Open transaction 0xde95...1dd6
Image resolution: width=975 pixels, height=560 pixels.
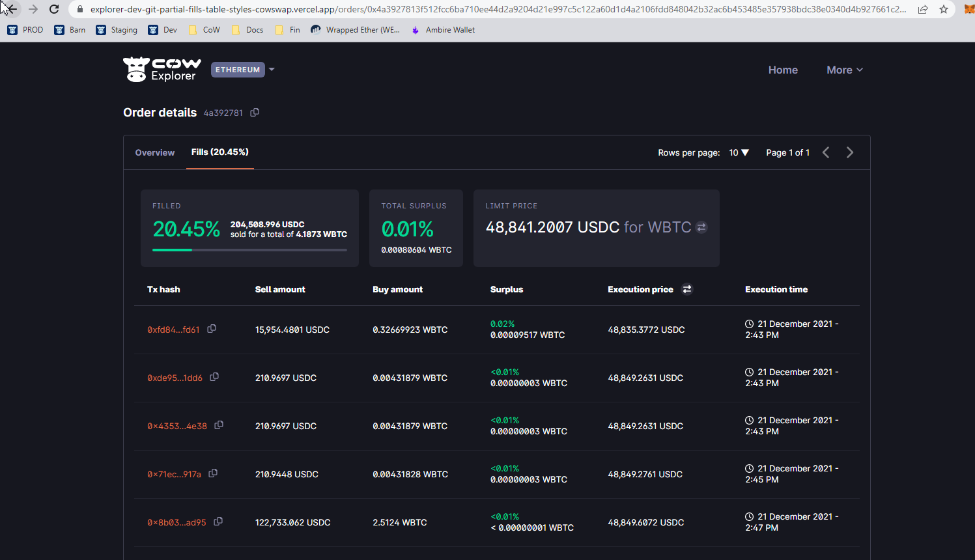[175, 378]
